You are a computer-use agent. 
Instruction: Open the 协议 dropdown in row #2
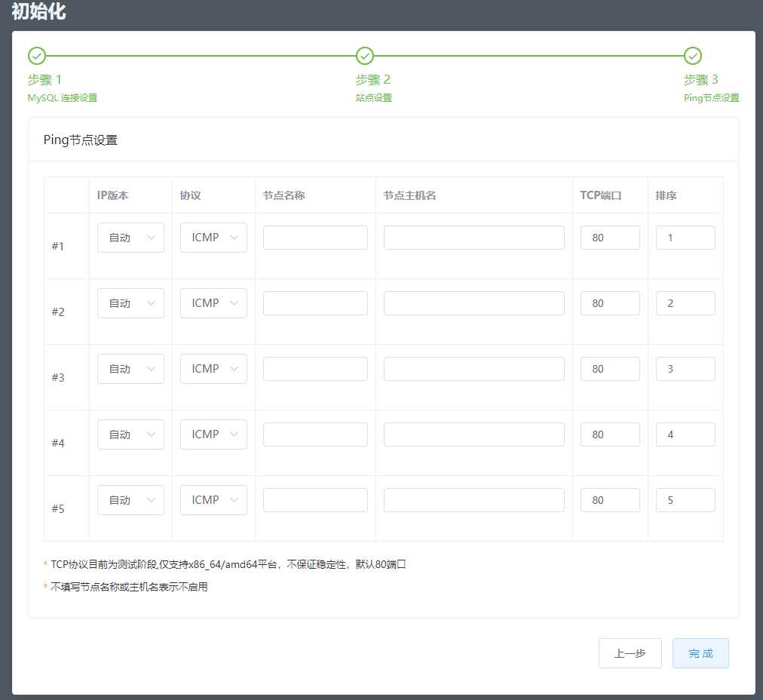(x=213, y=303)
